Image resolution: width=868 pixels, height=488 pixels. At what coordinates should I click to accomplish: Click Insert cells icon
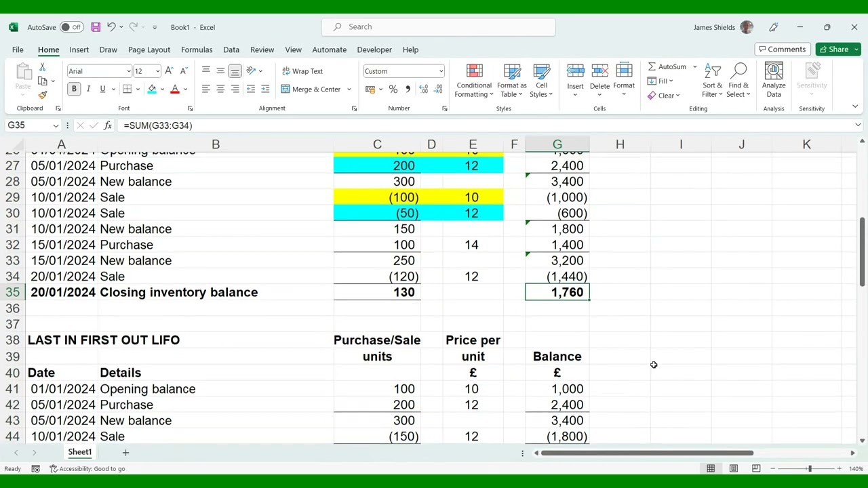(575, 72)
